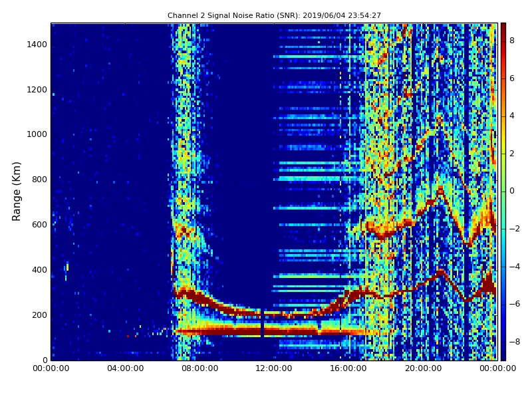Screen dimensions: 532x399
Task: Click the colorbar value label 6
Action: (512, 78)
